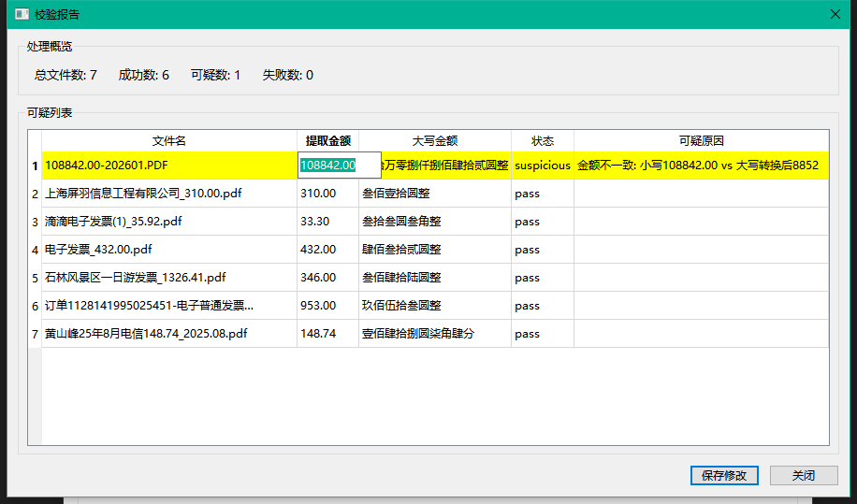Click the 状态 column header
The width and height of the screenshot is (857, 504).
(x=543, y=140)
